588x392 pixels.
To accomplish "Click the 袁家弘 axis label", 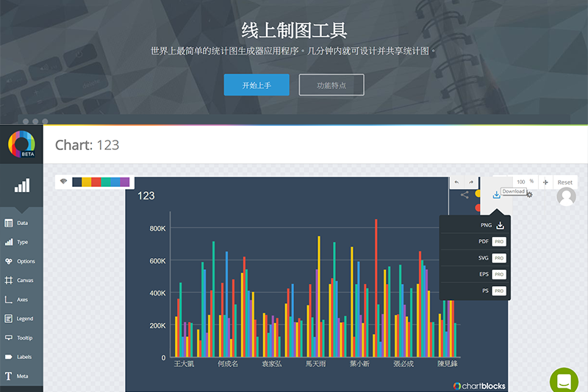I will (271, 364).
